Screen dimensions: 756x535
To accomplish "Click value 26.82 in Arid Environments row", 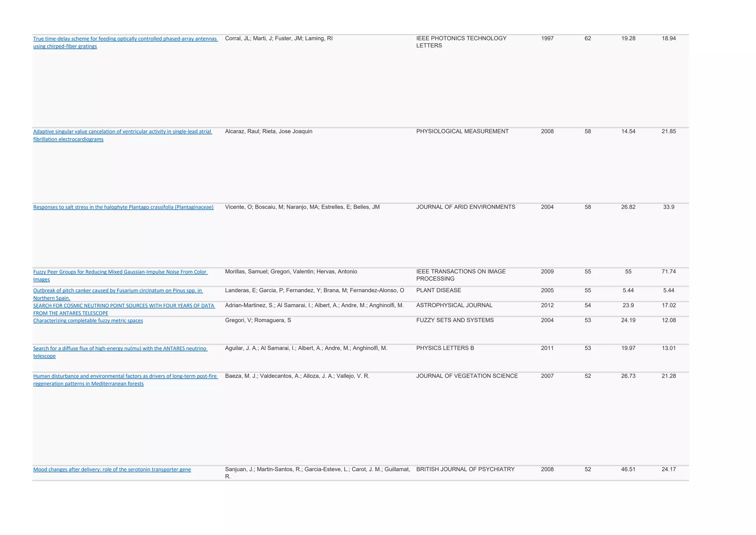I will click(x=628, y=207).
